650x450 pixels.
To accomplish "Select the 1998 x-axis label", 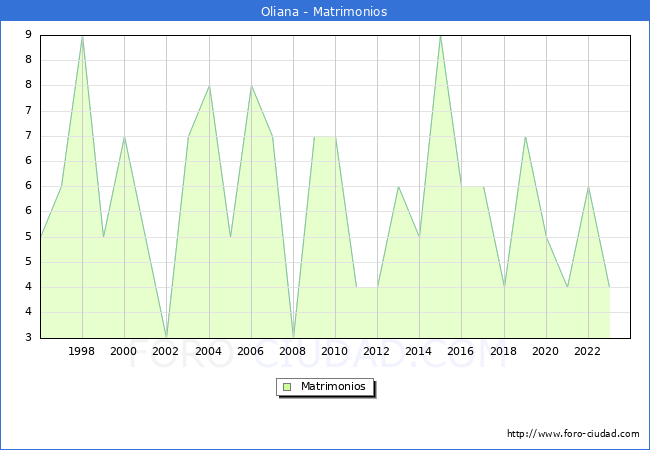I will [81, 351].
